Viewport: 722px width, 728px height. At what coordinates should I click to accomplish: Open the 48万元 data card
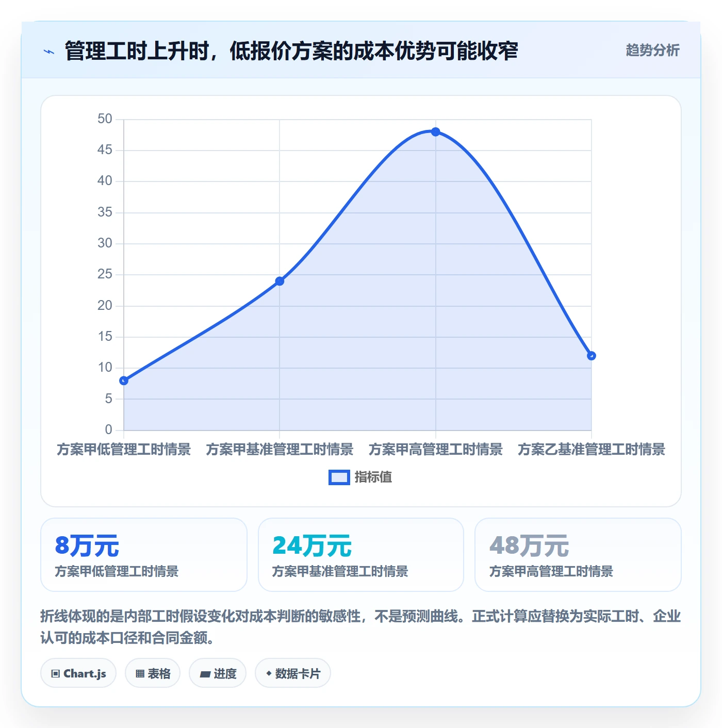578,555
